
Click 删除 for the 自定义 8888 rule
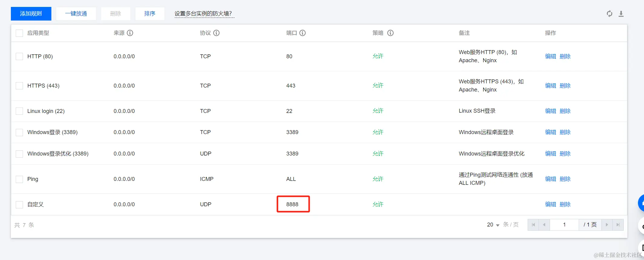565,204
